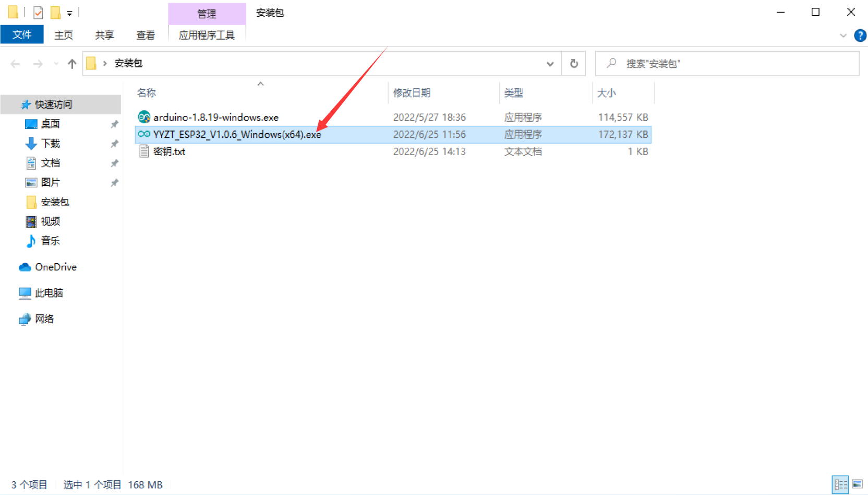Switch to large icons view layout

point(857,485)
